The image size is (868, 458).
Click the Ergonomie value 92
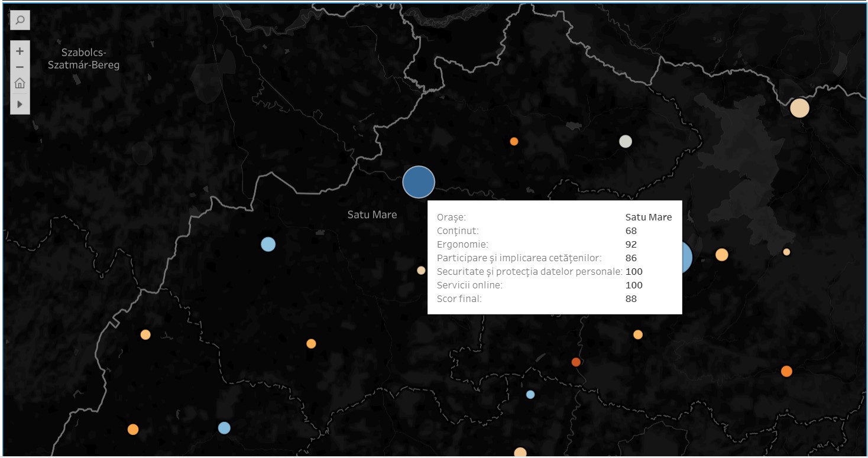pos(631,244)
